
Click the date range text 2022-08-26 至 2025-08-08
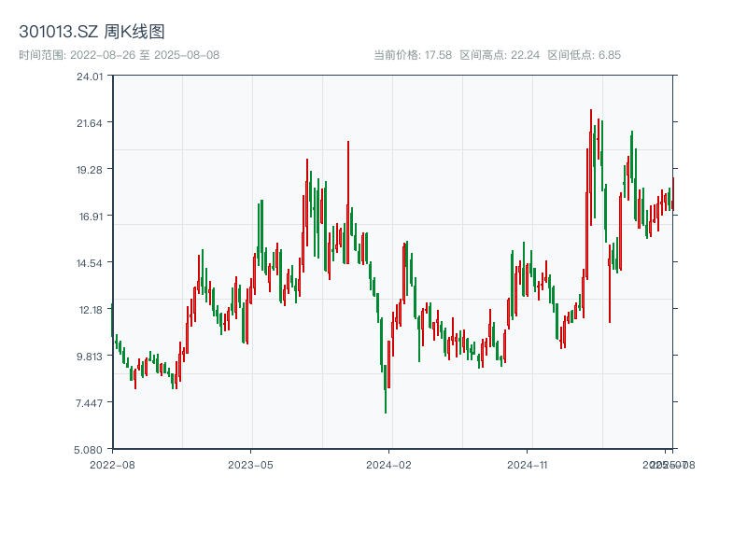(145, 55)
